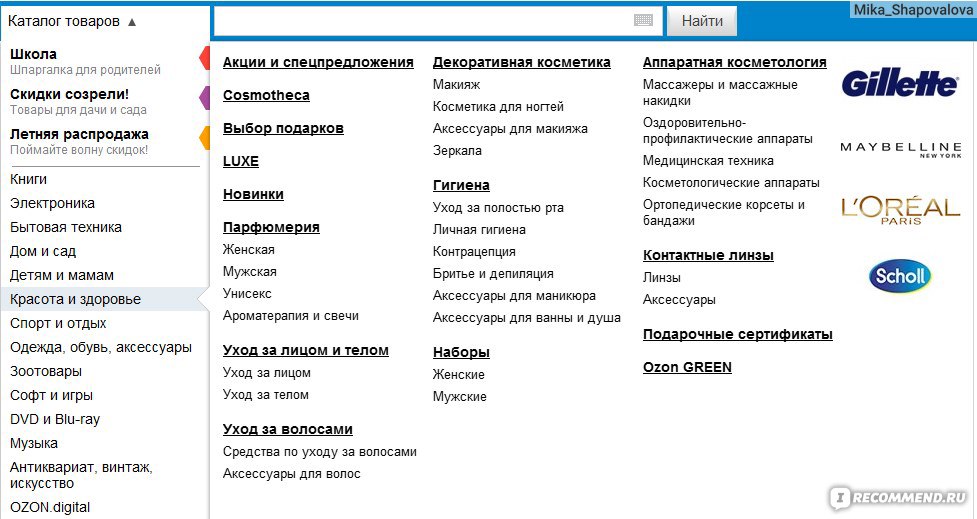The image size is (977, 519).
Task: Open Аксессуары для волос link
Action: (x=292, y=474)
